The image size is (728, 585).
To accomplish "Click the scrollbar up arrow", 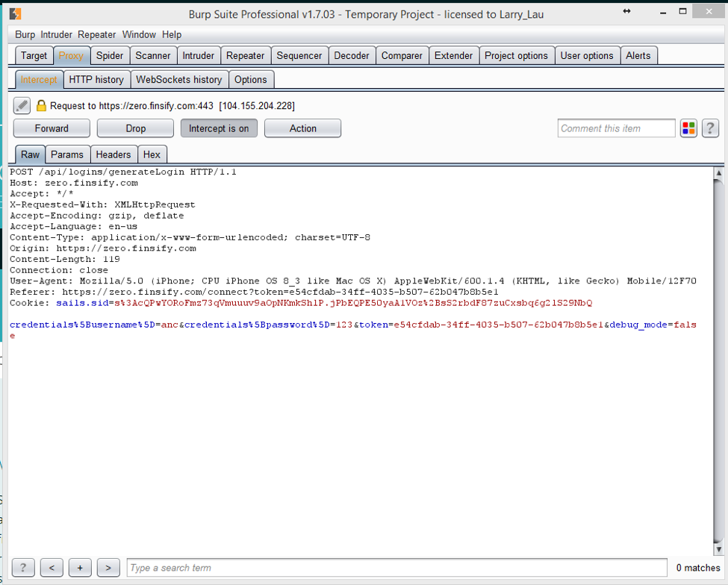I will click(x=719, y=173).
